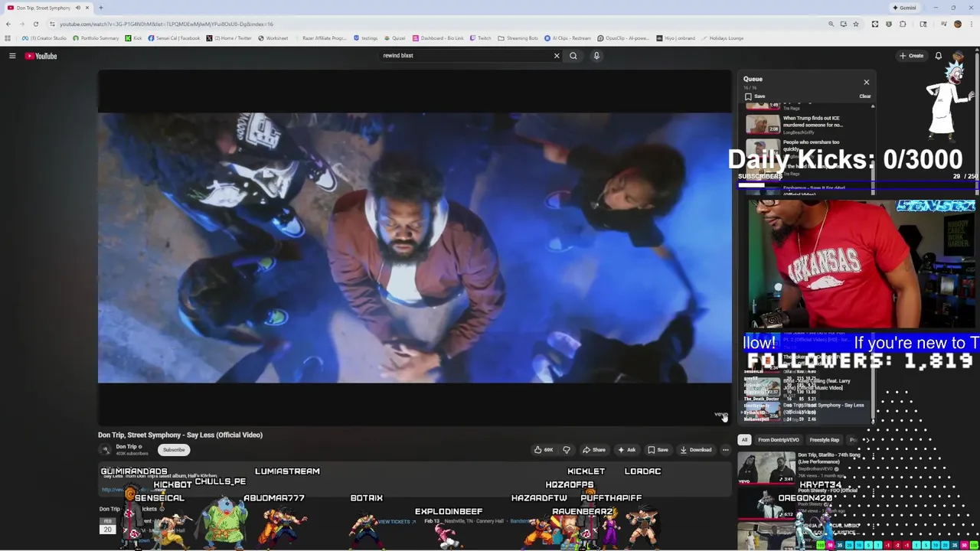This screenshot has width=980, height=551.
Task: Open the YouTube guide hamburger menu
Action: (12, 56)
